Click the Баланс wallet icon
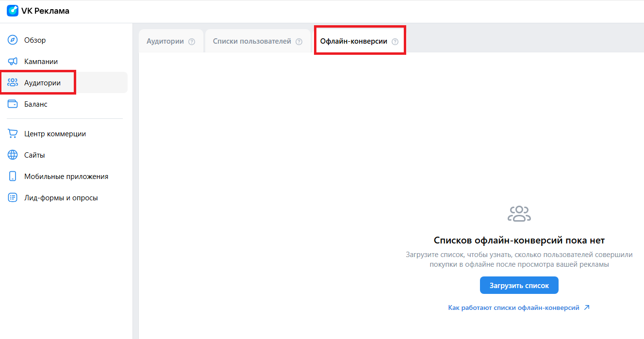 tap(13, 104)
